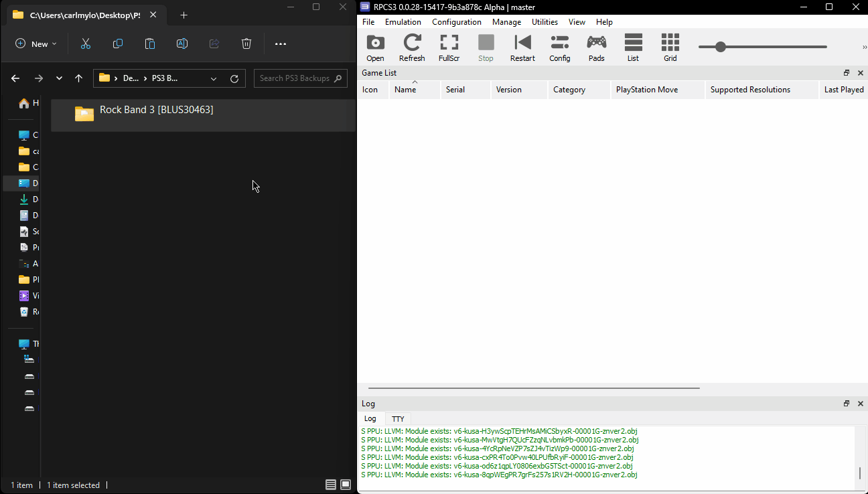Click the Open icon in RPCS3 toolbar

pos(375,48)
